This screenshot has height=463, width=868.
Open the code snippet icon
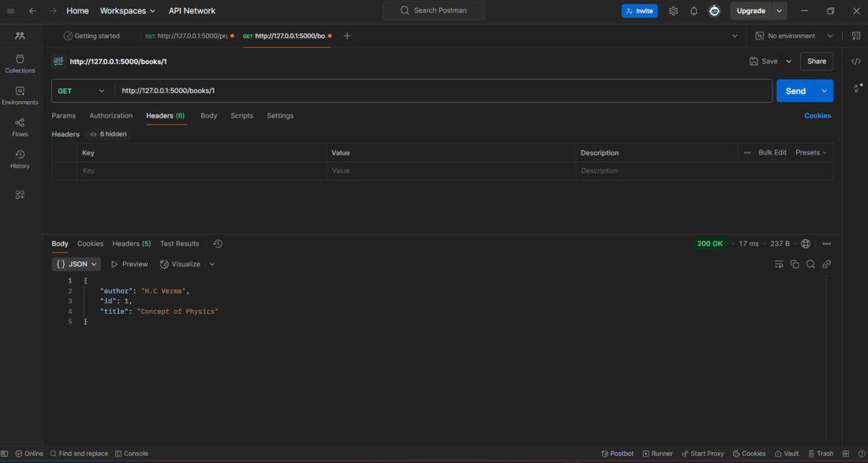click(856, 62)
